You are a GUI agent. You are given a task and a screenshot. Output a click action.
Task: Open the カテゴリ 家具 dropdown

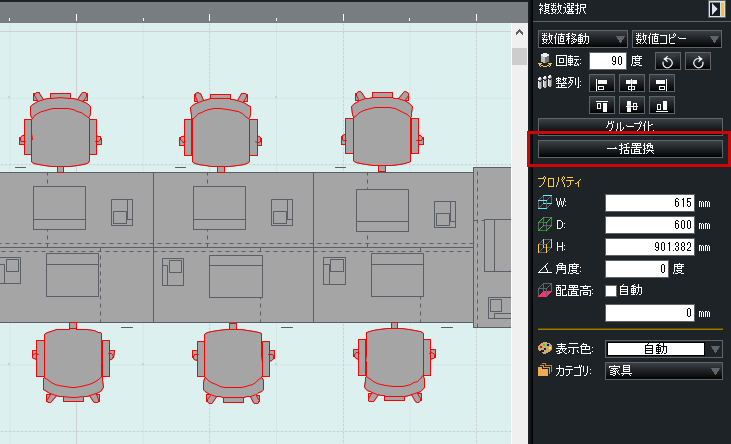(x=663, y=371)
